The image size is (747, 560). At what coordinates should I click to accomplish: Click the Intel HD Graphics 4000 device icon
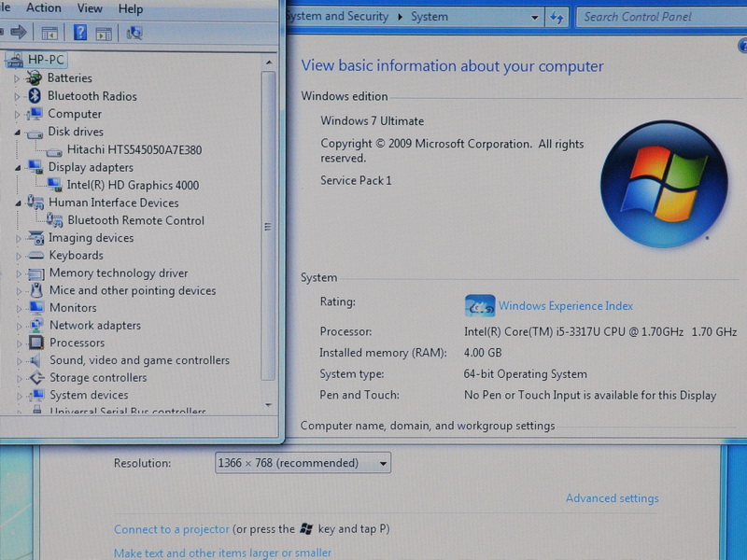coord(54,185)
